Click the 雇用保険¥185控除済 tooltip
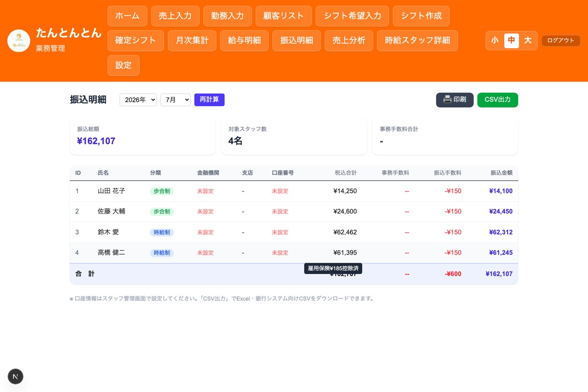Image resolution: width=588 pixels, height=392 pixels. [x=333, y=268]
